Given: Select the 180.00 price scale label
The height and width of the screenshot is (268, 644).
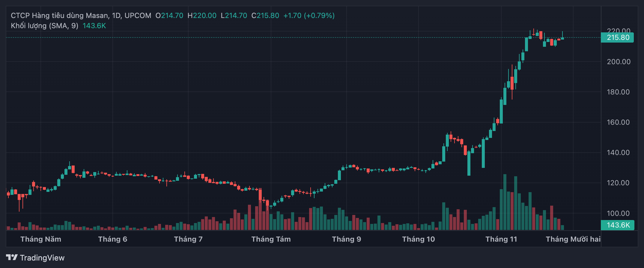Looking at the screenshot, I should click(x=619, y=92).
